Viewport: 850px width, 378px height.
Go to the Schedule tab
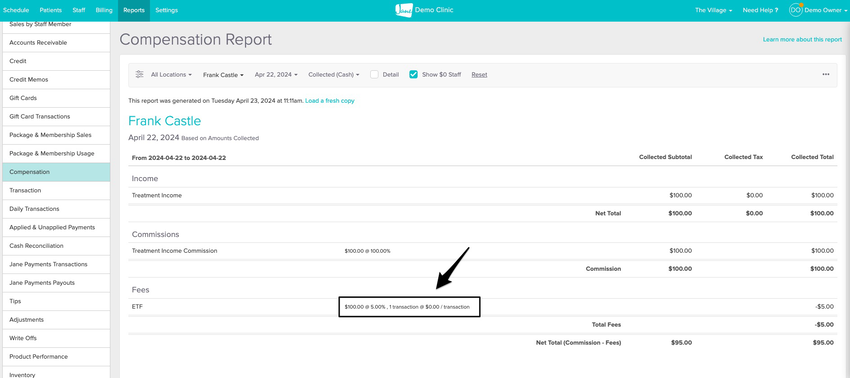[16, 10]
